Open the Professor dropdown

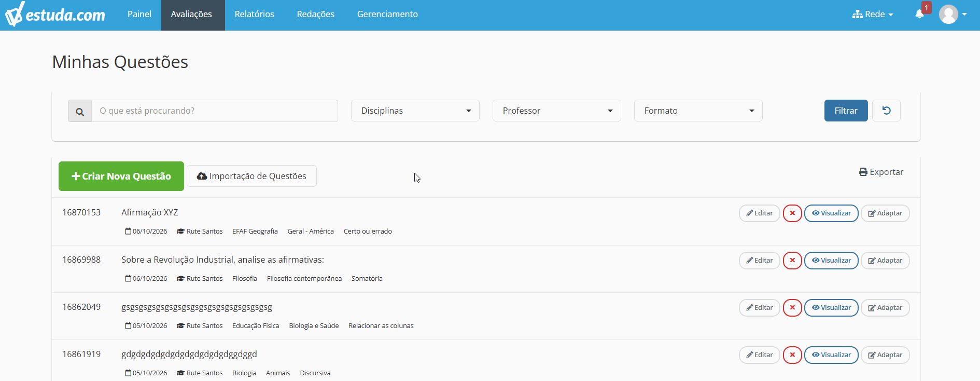pyautogui.click(x=557, y=111)
